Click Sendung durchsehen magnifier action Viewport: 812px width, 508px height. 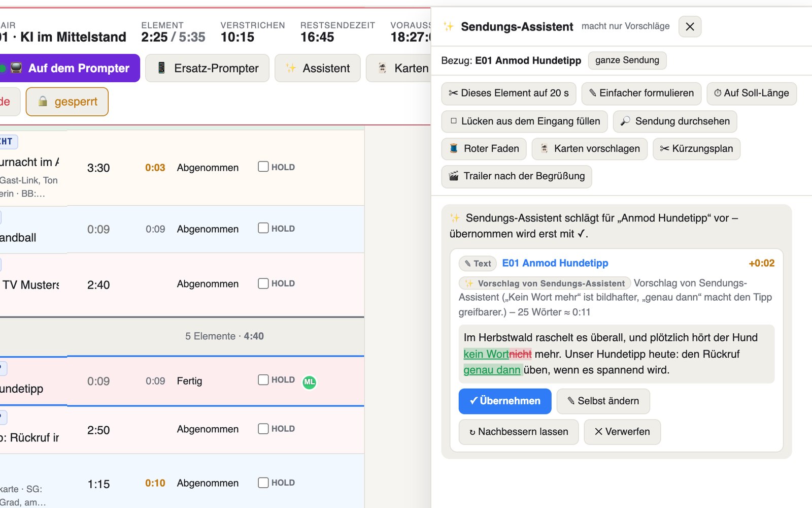pos(675,121)
